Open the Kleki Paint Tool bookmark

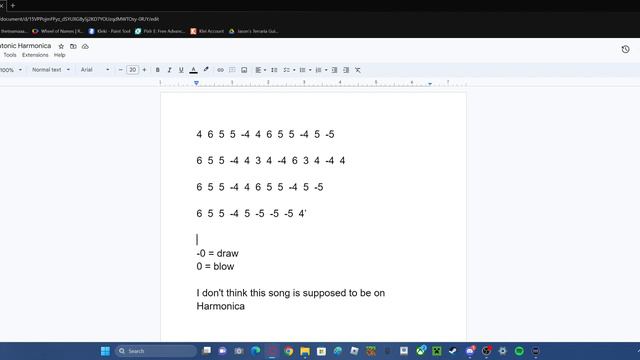coord(109,31)
